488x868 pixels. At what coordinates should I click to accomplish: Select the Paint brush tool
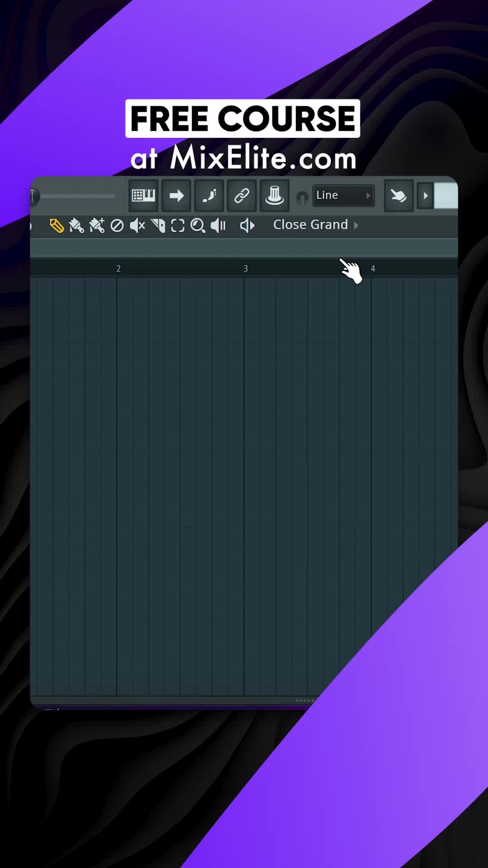point(76,225)
